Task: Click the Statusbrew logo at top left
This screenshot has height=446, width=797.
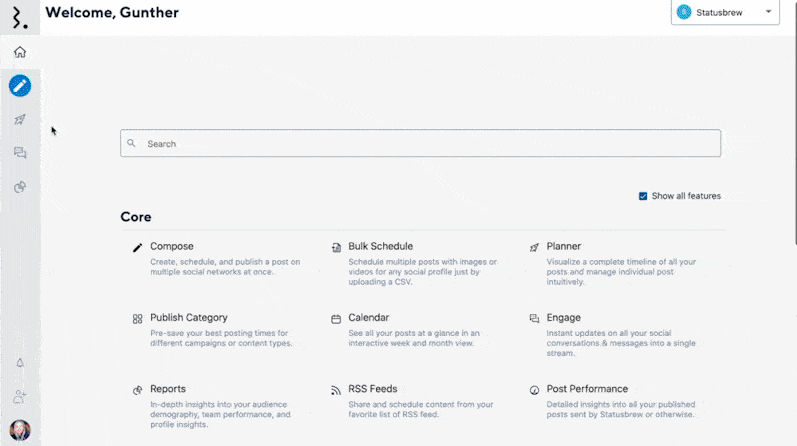Action: tap(20, 17)
